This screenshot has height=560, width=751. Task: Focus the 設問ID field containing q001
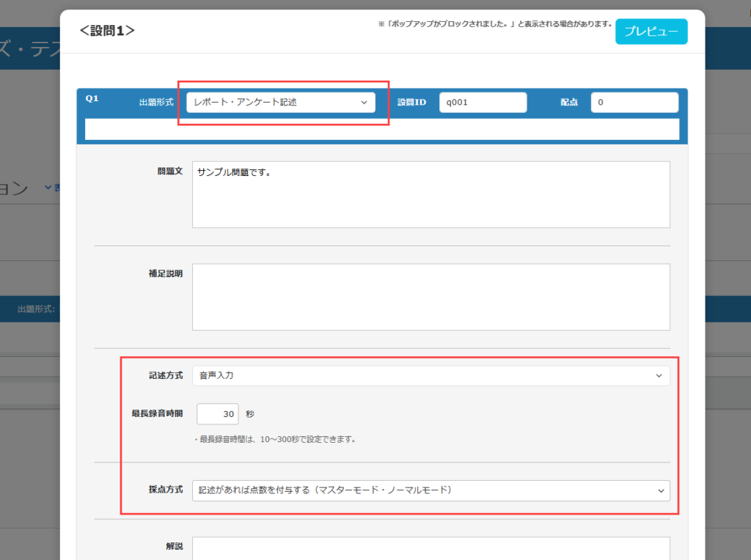(x=483, y=103)
